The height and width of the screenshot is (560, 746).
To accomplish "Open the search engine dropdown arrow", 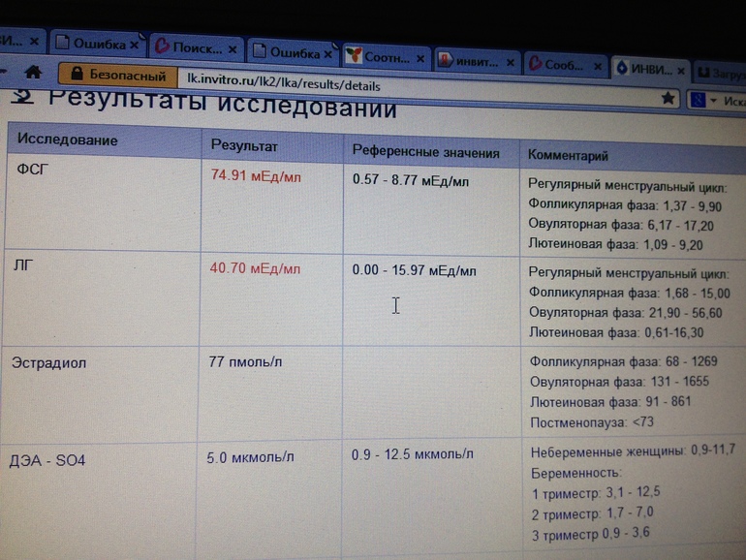I will point(713,101).
